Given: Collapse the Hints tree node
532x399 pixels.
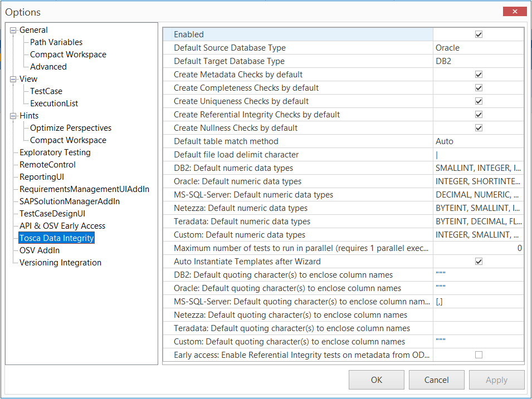Looking at the screenshot, I should pyautogui.click(x=13, y=116).
